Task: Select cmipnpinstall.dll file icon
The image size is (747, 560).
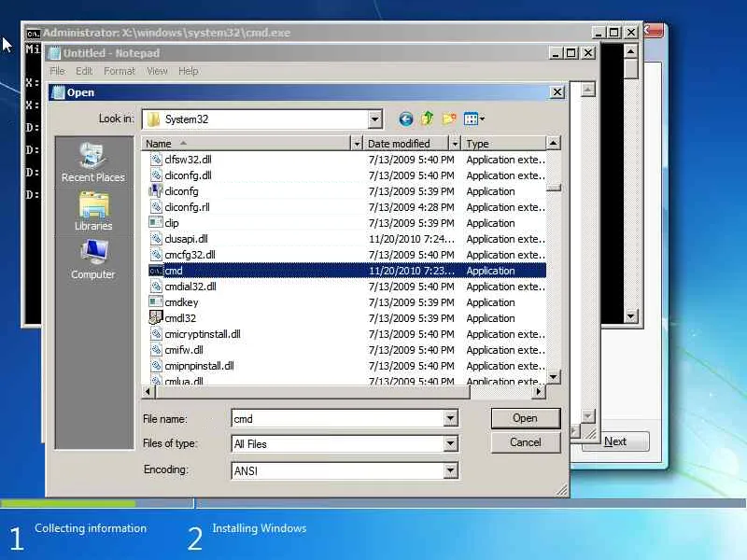Action: [156, 366]
